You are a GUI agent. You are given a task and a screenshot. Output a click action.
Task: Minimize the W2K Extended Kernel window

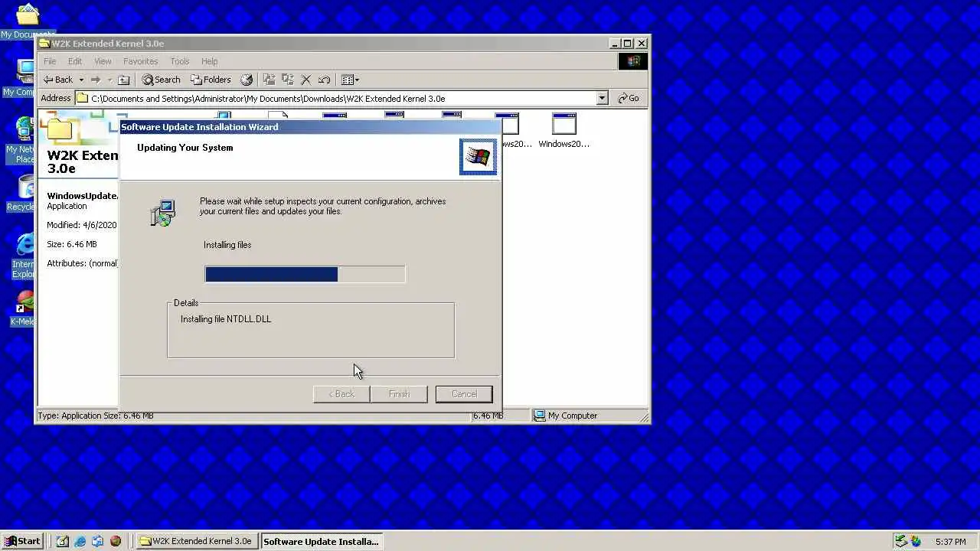(615, 44)
